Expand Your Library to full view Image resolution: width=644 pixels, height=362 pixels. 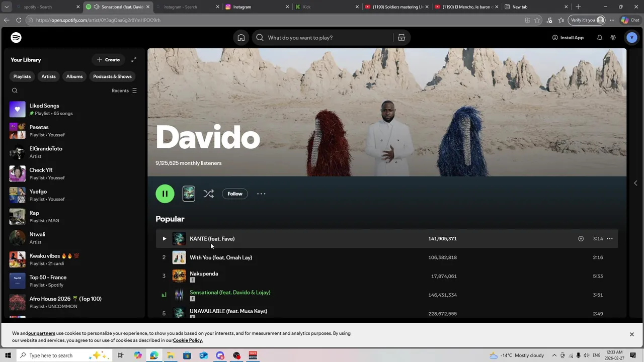tap(134, 60)
